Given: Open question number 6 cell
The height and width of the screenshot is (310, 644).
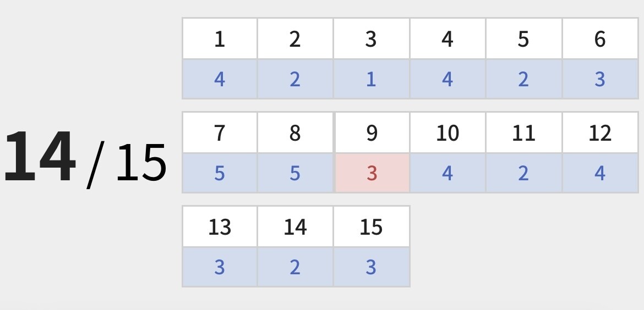Looking at the screenshot, I should click(600, 38).
